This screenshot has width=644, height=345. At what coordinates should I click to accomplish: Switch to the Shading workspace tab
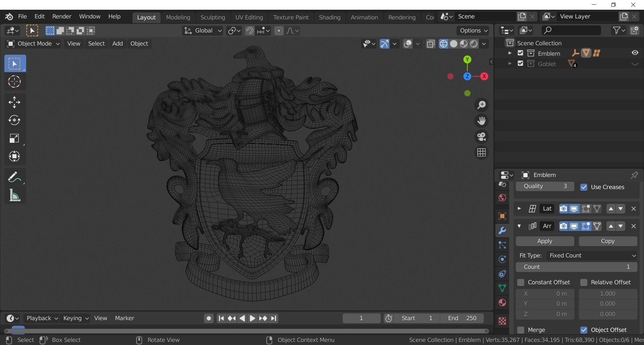coord(329,17)
